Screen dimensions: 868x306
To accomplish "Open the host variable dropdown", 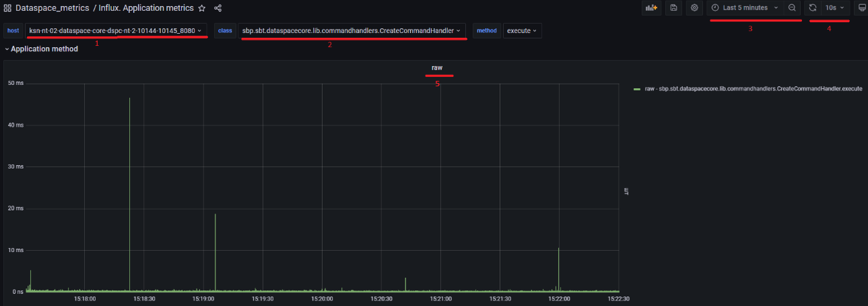I will 115,31.
